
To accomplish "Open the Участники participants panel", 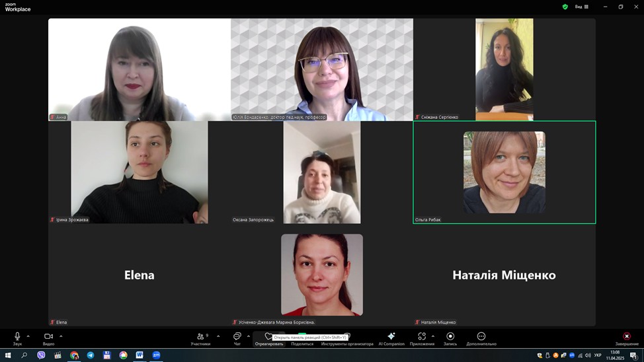I will (200, 338).
